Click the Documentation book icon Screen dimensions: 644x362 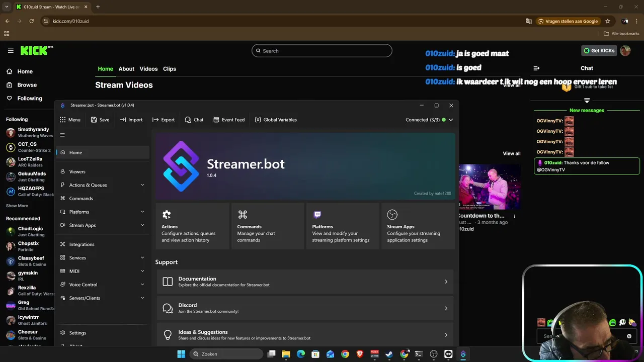point(168,282)
